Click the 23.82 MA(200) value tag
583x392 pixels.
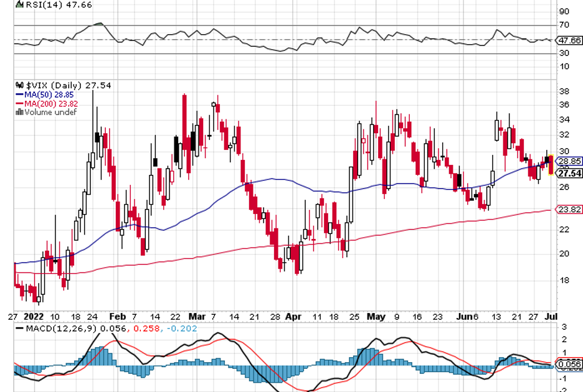[569, 210]
